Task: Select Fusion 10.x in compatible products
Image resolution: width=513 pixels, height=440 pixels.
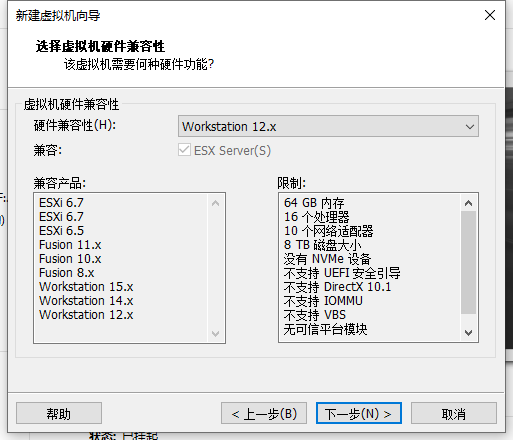Action: point(70,259)
